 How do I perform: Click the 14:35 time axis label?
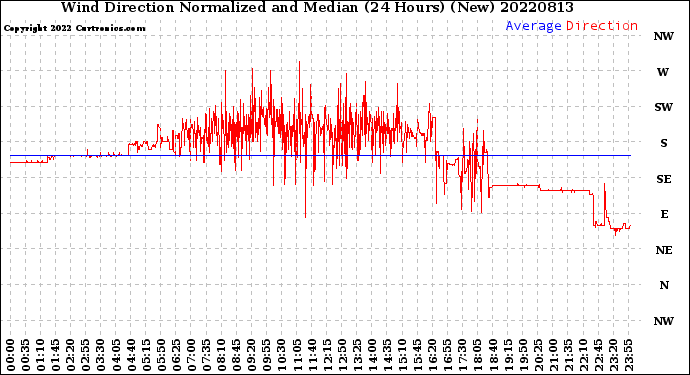[386, 355]
